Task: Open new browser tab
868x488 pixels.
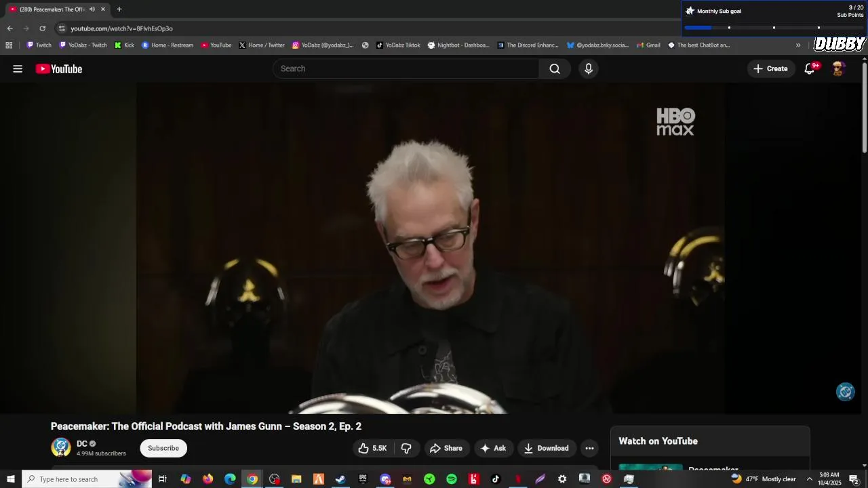Action: click(119, 9)
